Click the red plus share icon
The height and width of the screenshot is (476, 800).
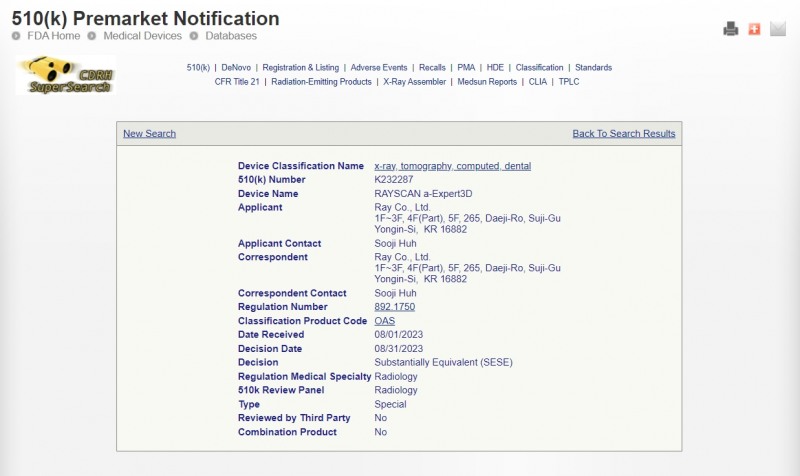pos(754,29)
